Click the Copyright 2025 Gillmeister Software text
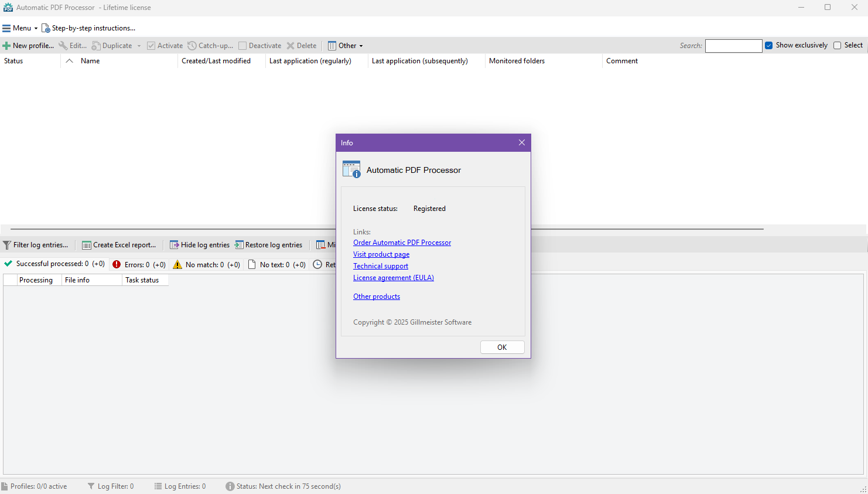Image resolution: width=868 pixels, height=494 pixels. tap(412, 322)
